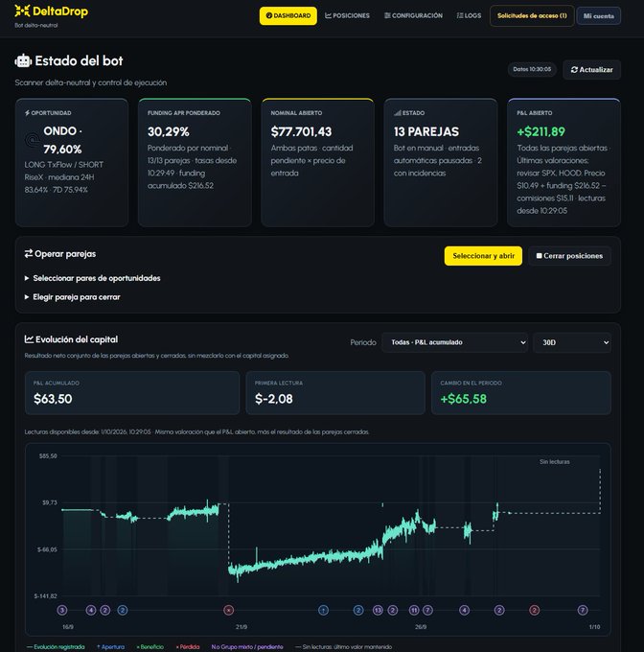Switch to the Posiciones tab
644x652 pixels.
(x=347, y=15)
